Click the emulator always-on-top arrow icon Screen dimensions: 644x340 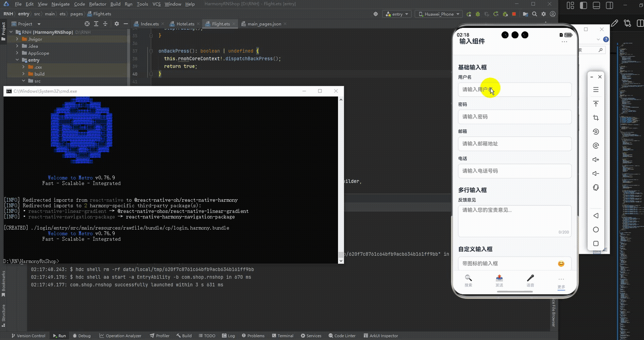click(x=596, y=104)
